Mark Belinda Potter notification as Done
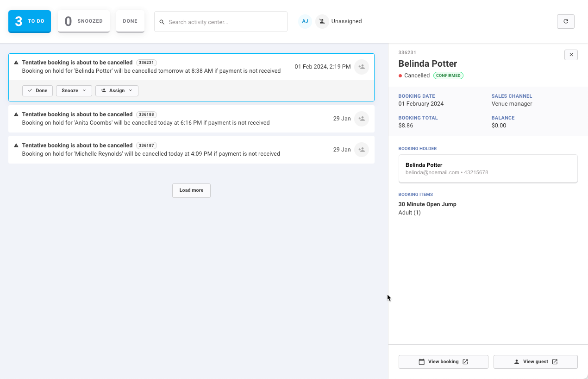Image resolution: width=588 pixels, height=379 pixels. click(x=38, y=91)
